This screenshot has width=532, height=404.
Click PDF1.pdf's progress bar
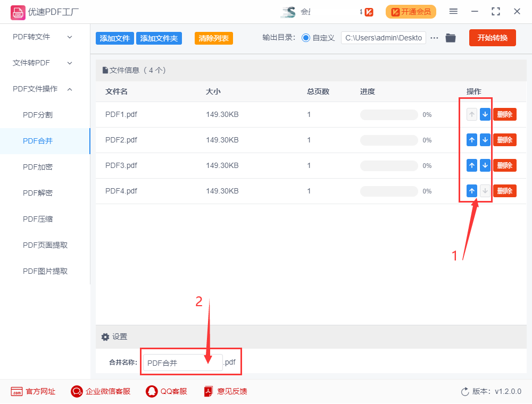click(x=389, y=114)
